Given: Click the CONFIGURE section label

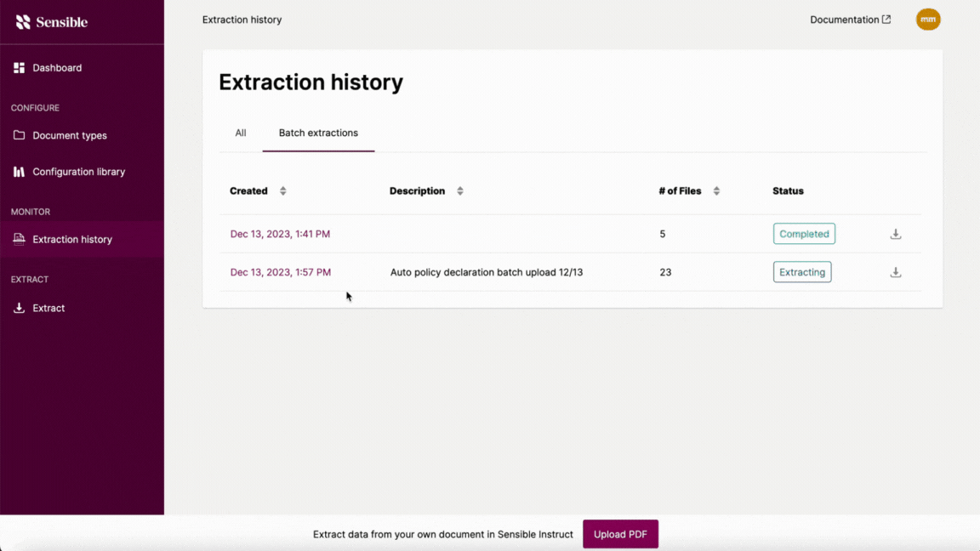Looking at the screenshot, I should pos(35,107).
